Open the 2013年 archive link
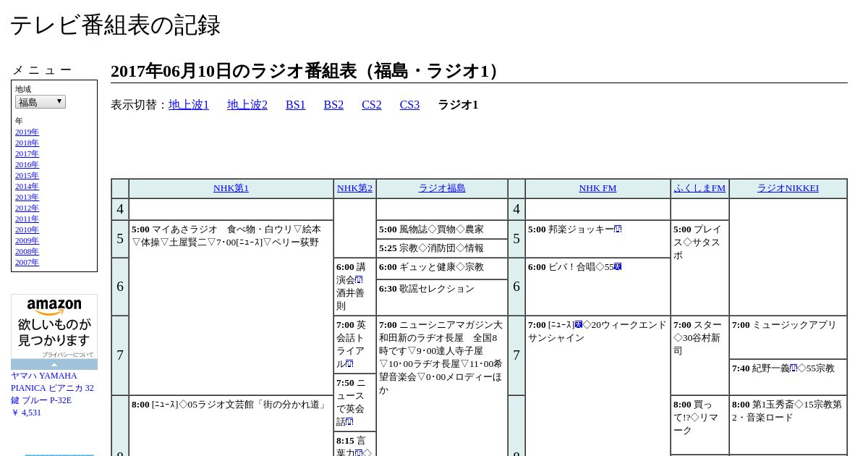 [27, 197]
